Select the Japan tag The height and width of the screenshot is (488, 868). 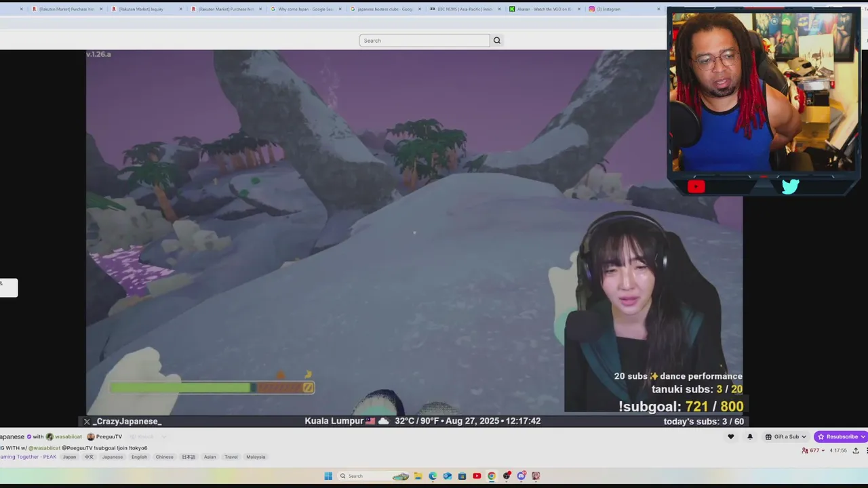[70, 457]
